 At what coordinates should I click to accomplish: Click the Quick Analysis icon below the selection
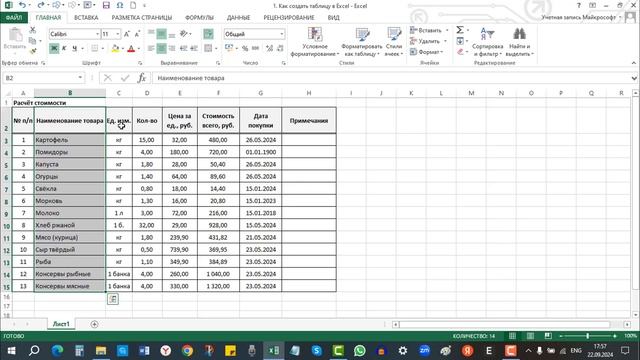113,299
